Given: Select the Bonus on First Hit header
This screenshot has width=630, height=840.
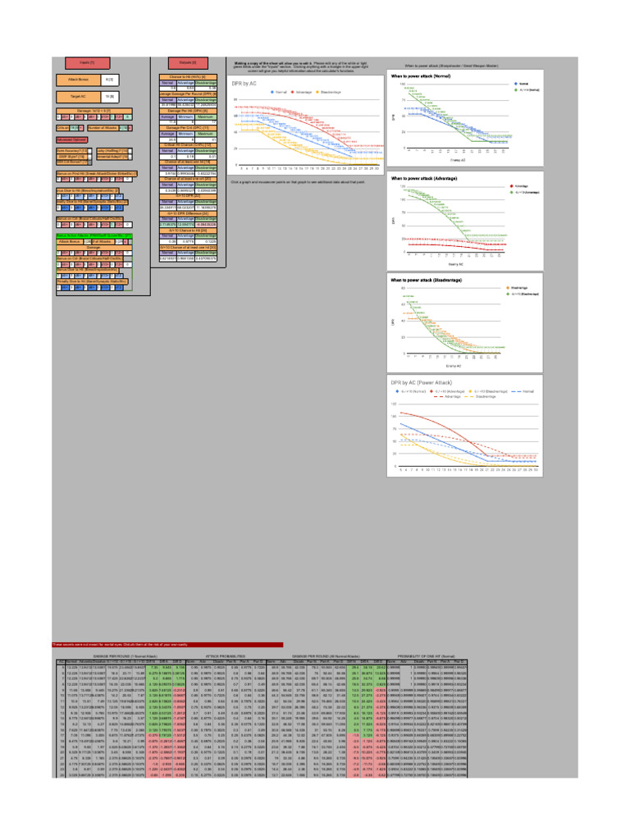Looking at the screenshot, I should point(97,174).
